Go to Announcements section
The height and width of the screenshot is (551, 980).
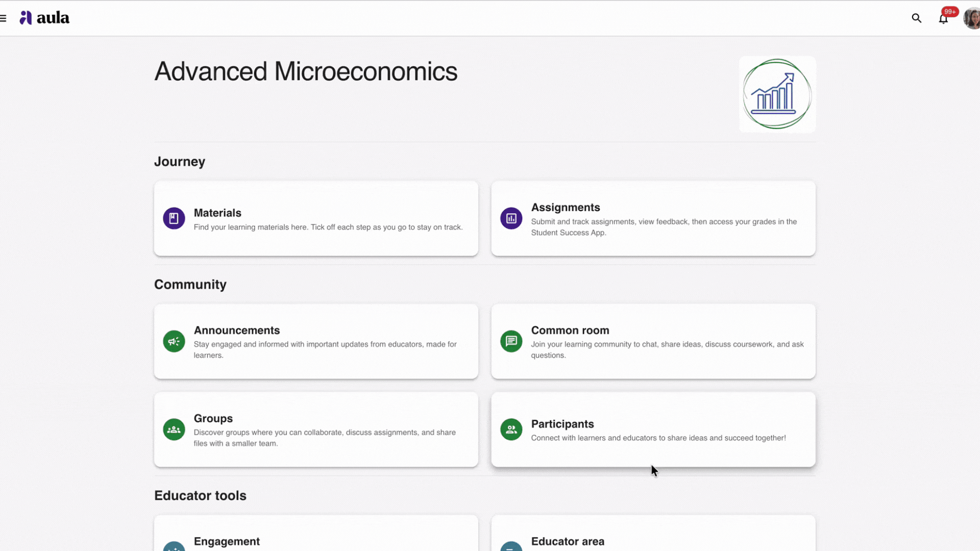(316, 341)
